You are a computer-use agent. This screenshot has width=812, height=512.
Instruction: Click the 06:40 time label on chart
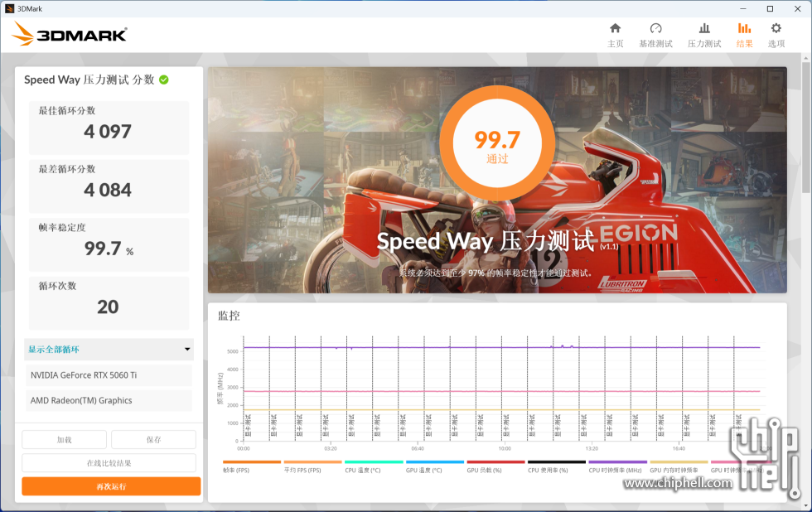pyautogui.click(x=418, y=448)
